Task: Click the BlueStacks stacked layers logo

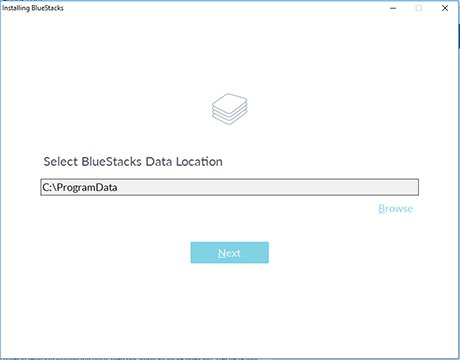Action: point(230,109)
